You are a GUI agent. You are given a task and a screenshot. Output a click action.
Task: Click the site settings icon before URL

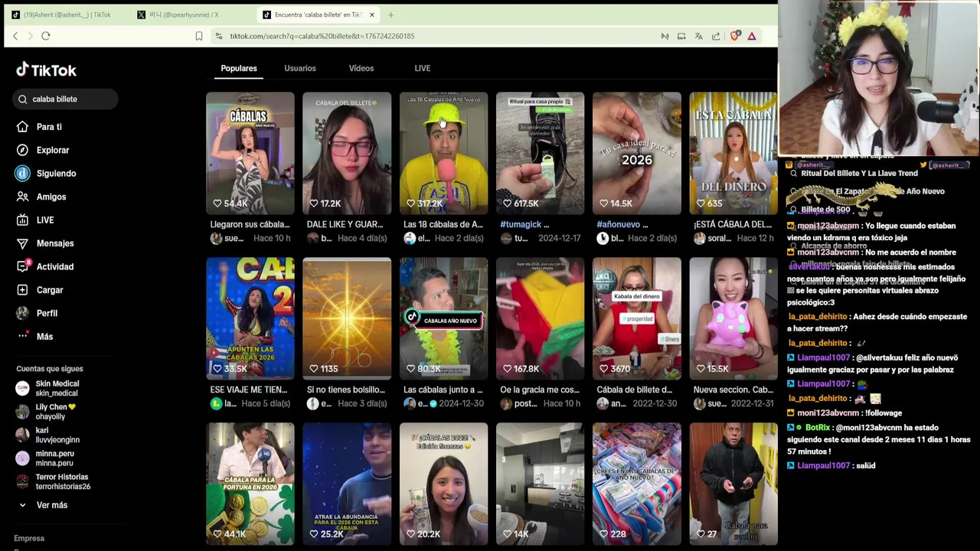[x=219, y=36]
